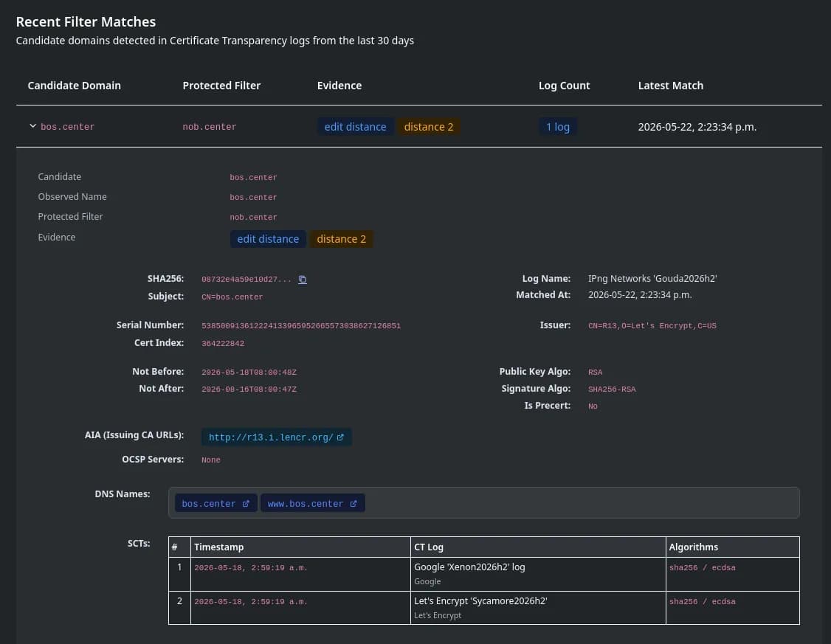Click the Evidence column header

339,86
